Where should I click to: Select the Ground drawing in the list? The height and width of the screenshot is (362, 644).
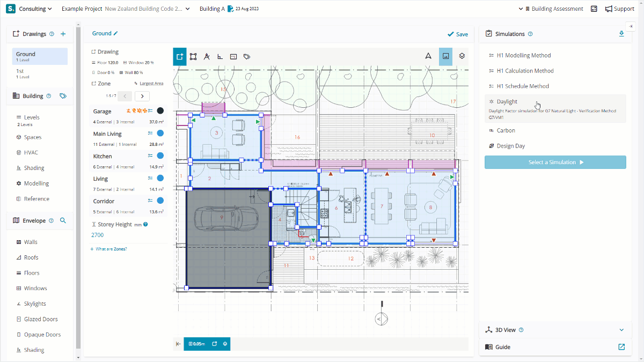coord(40,56)
